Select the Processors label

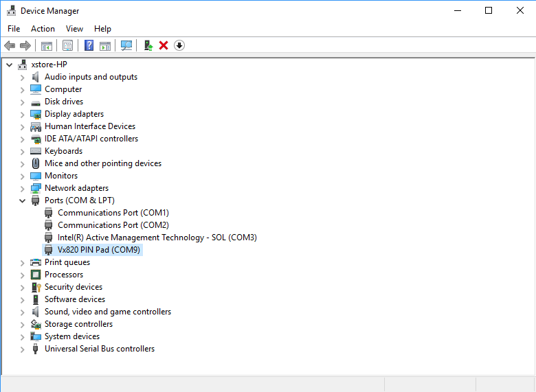pyautogui.click(x=64, y=275)
